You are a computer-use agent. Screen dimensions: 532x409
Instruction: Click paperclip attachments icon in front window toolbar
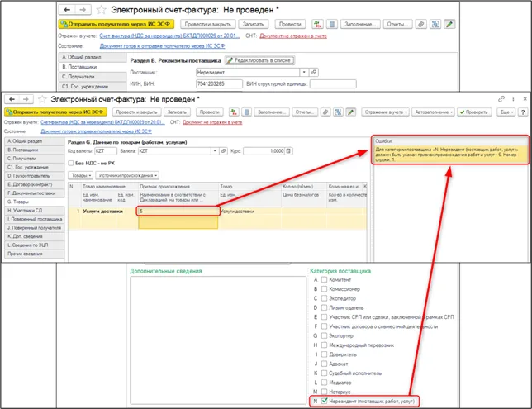[x=325, y=112]
